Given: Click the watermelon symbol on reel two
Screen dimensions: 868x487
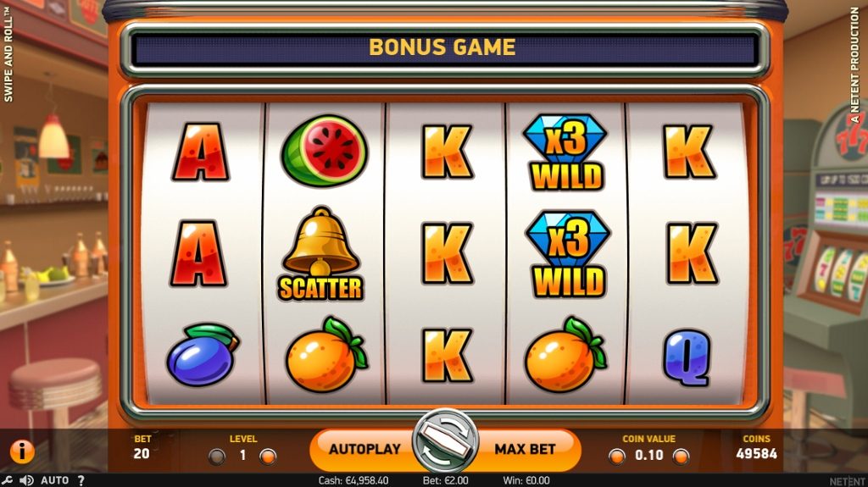Looking at the screenshot, I should tap(325, 151).
